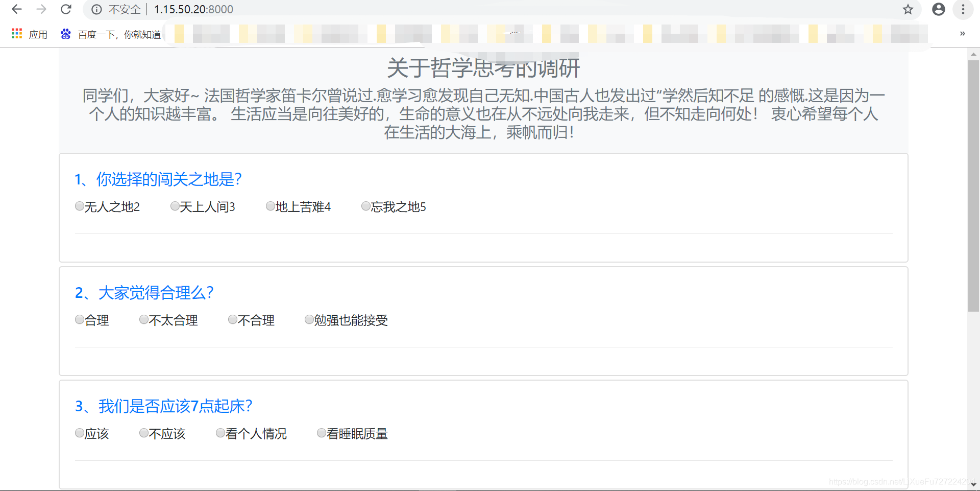
Task: Click the survey heading 关于哲学思考的调研
Action: [x=483, y=68]
